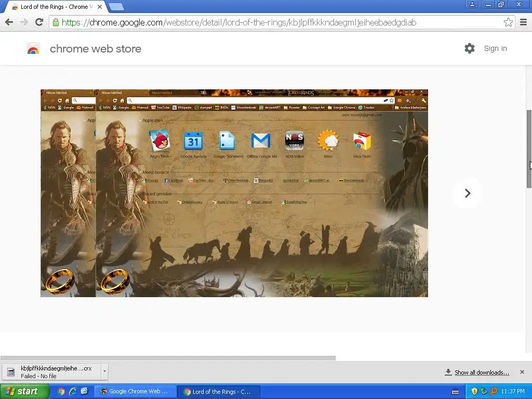532x399 pixels.
Task: Launch Chrome from the quick launch bar
Action: (x=61, y=391)
